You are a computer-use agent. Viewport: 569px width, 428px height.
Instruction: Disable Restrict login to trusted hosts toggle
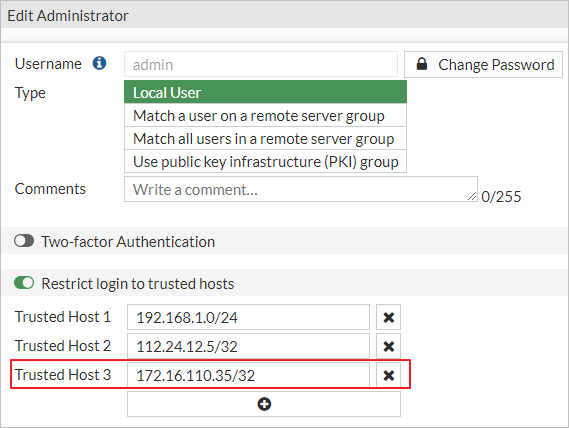coord(24,283)
